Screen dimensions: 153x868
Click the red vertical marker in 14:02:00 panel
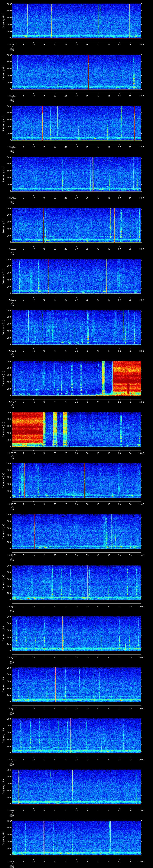point(88,72)
